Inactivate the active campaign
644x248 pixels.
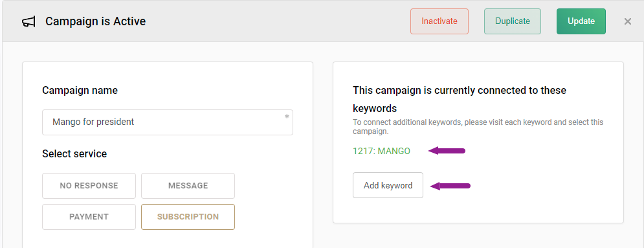(x=439, y=21)
